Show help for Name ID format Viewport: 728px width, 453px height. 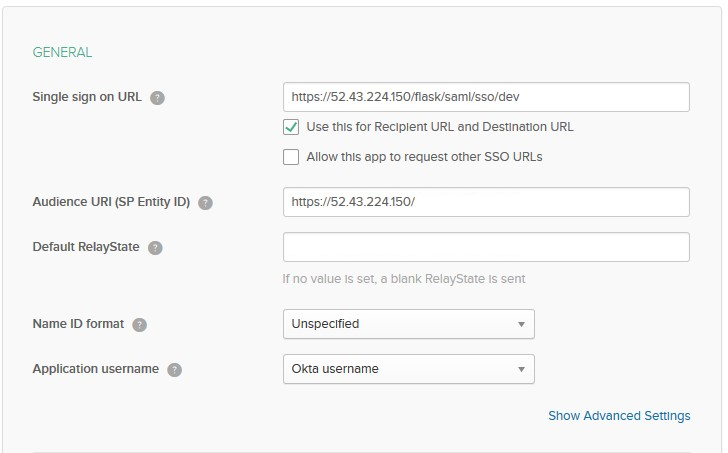[x=139, y=325]
